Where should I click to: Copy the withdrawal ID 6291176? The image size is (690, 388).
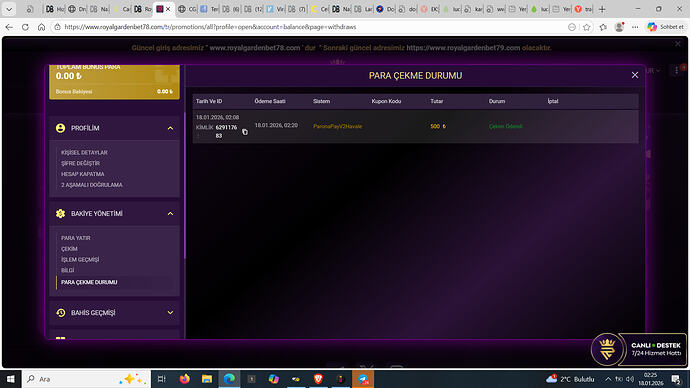coord(245,132)
